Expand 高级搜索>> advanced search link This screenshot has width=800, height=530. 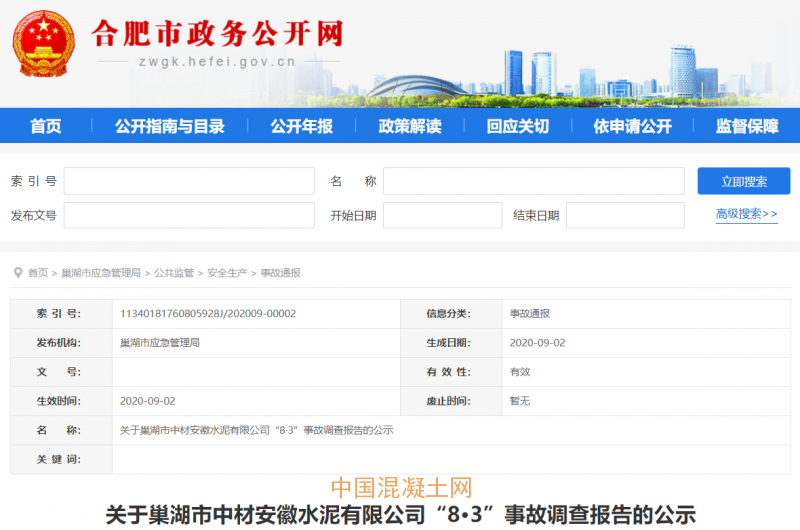[746, 214]
